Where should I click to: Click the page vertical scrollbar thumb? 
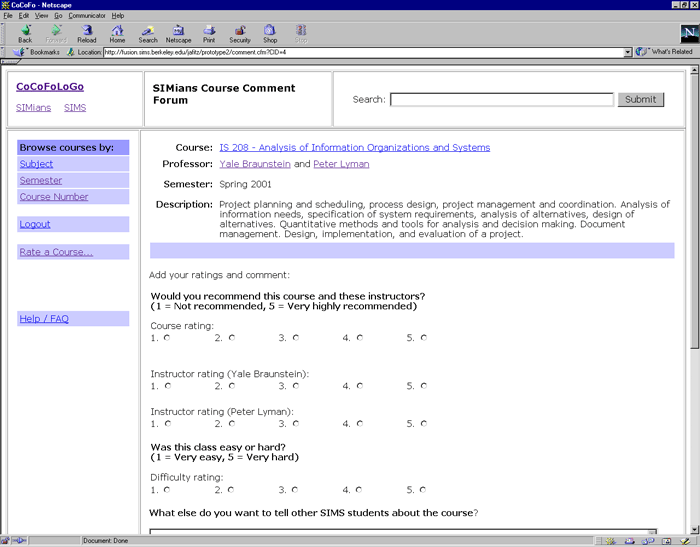694,211
